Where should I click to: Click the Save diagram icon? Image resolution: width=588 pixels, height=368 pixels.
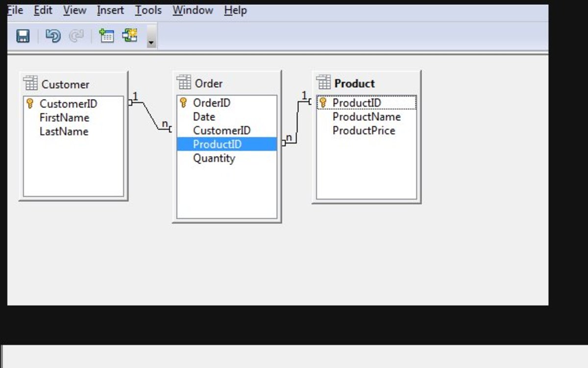[22, 36]
